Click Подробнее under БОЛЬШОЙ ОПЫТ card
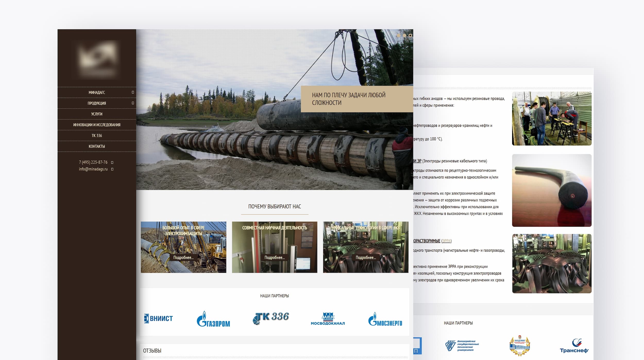 (x=183, y=258)
